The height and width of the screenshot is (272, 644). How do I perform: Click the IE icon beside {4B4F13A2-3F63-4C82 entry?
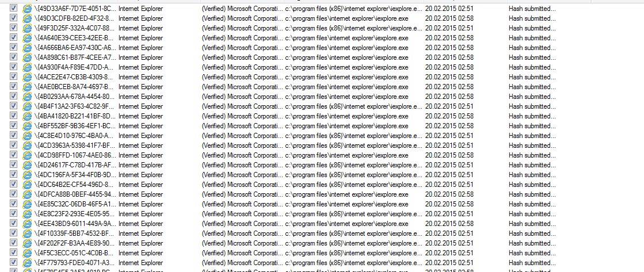27,106
